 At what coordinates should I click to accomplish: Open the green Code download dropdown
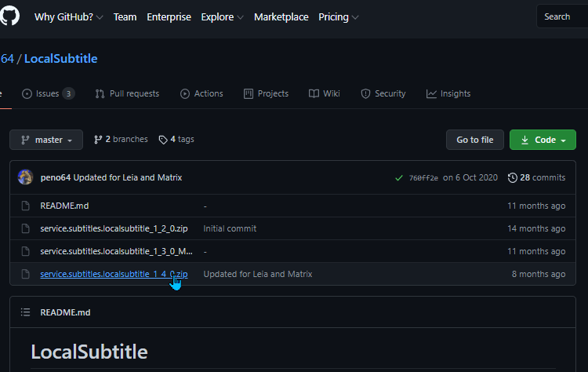click(543, 140)
